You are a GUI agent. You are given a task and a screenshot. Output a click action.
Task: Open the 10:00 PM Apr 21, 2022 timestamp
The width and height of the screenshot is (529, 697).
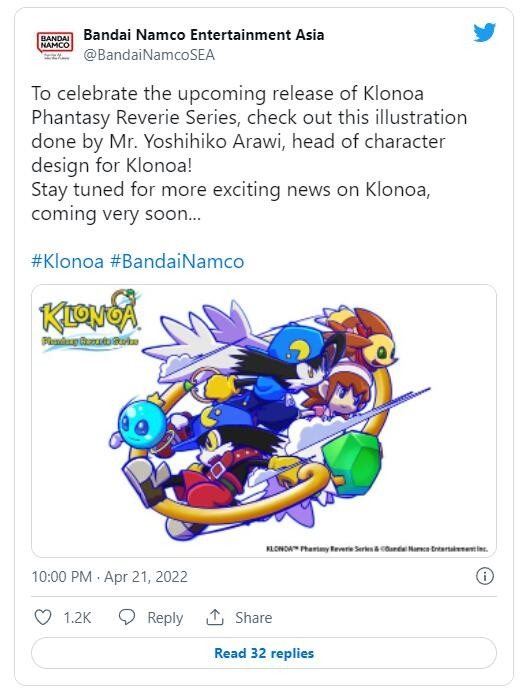pyautogui.click(x=109, y=577)
